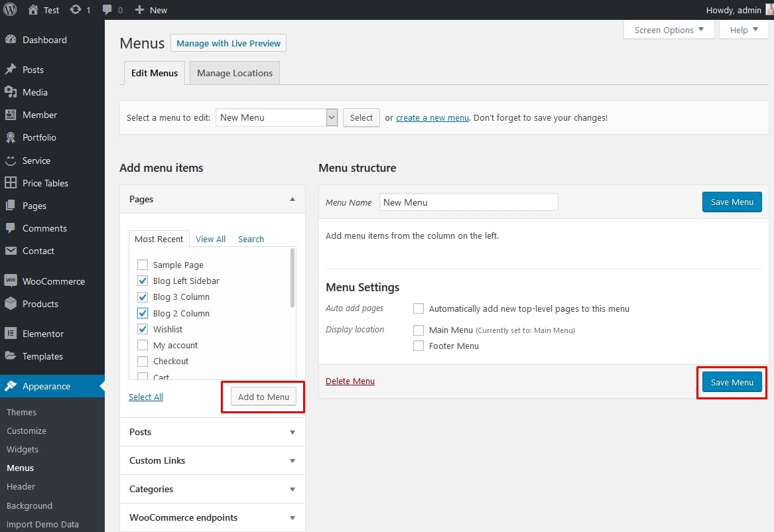Viewport: 774px width, 532px height.
Task: Open the Price Tables grid icon
Action: click(x=11, y=183)
